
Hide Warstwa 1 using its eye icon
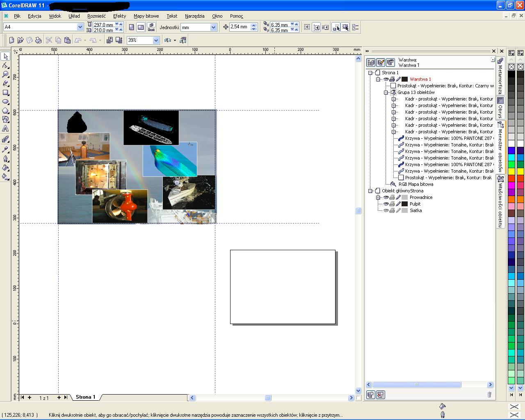[x=386, y=79]
